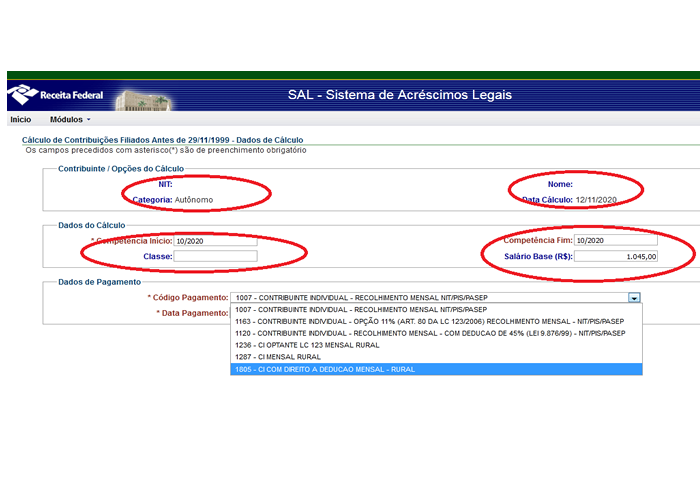
Task: Click the NIT label
Action: 165,184
